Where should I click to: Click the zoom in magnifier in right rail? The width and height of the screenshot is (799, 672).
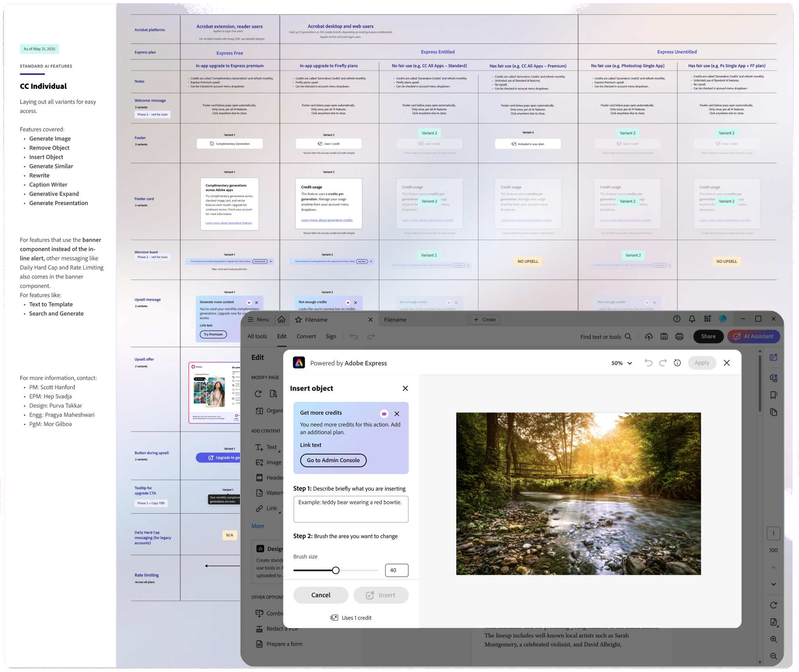pyautogui.click(x=774, y=639)
